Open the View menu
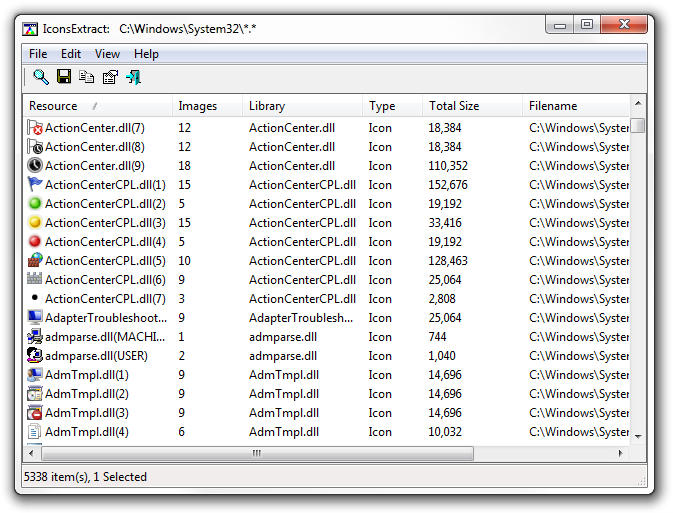 click(x=107, y=54)
